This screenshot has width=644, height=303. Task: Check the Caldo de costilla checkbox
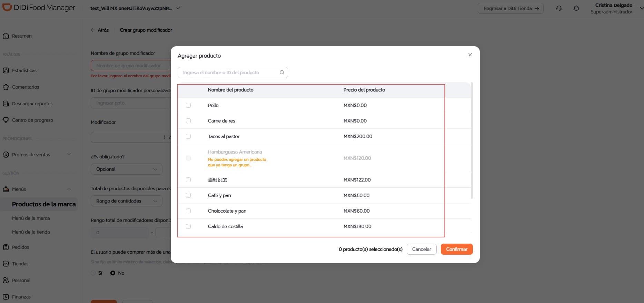tap(188, 226)
